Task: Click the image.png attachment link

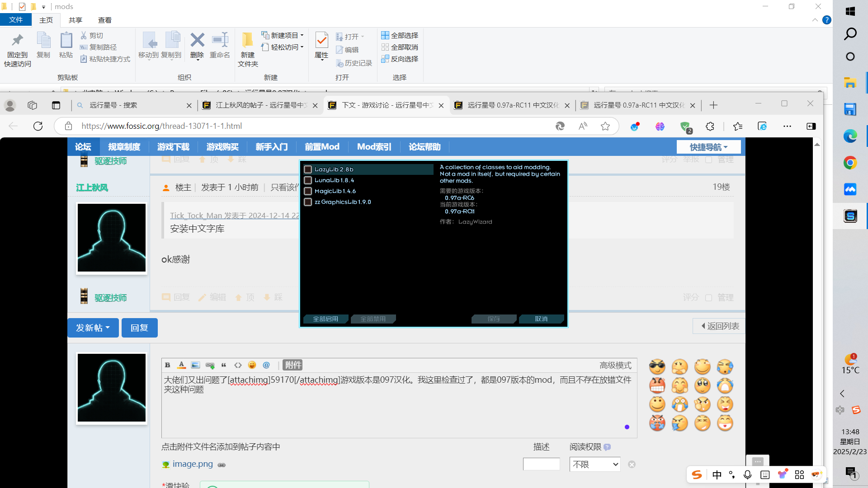Action: 193,464
